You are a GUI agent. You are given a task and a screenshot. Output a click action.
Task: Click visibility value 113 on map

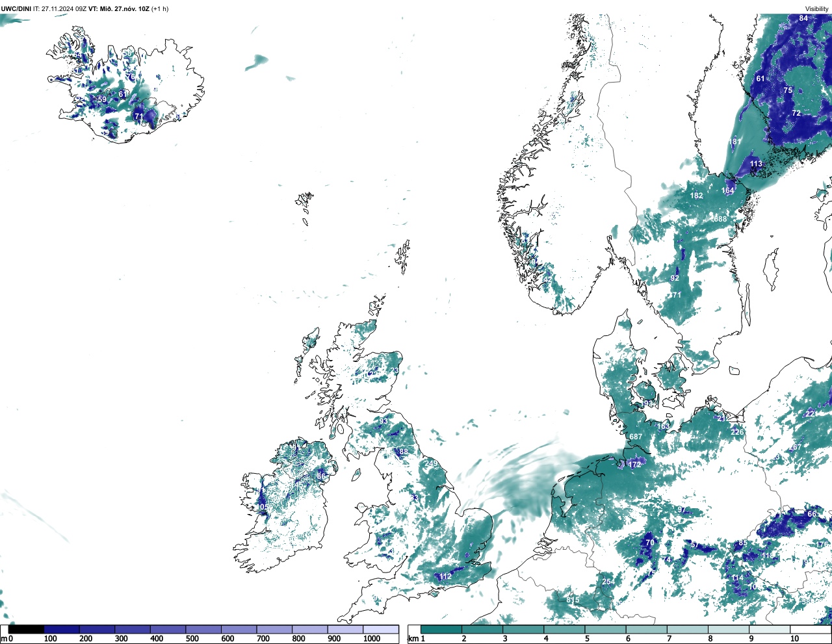(x=756, y=164)
